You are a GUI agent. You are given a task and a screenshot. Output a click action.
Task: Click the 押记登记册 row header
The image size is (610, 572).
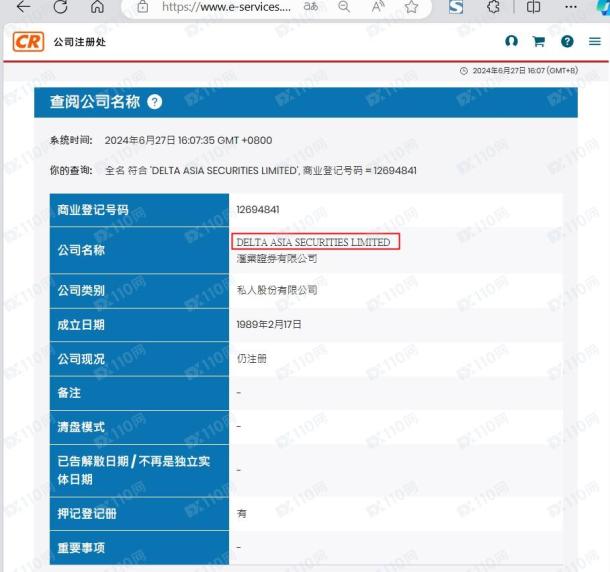click(139, 514)
